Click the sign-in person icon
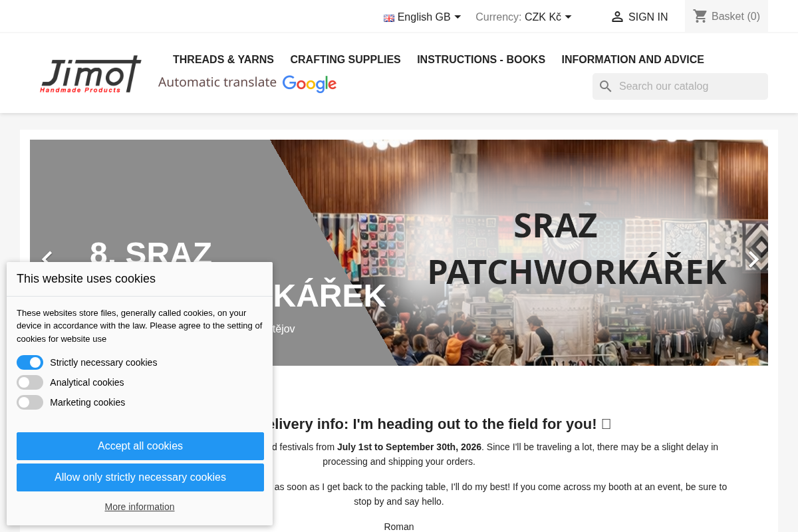Image resolution: width=798 pixels, height=532 pixels. click(x=617, y=17)
